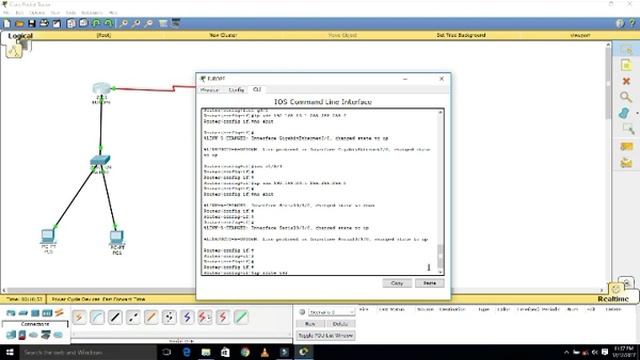Screen dimensions: 640x360
Task: Open the Extensions menu
Action: 92,13
